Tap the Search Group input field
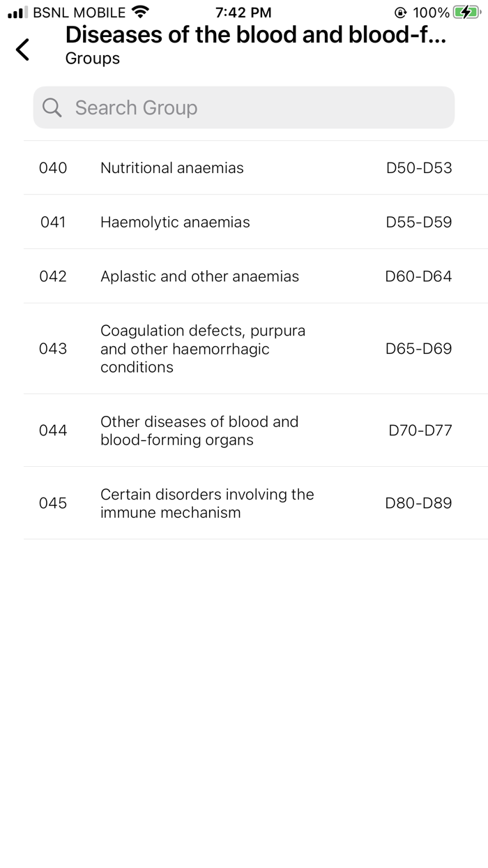The image size is (488, 868). 244,107
